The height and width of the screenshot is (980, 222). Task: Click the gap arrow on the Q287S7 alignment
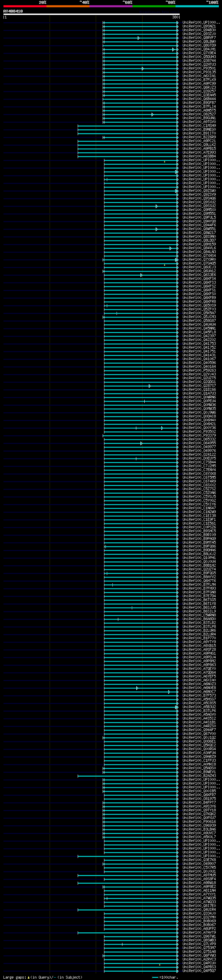pos(150,386)
